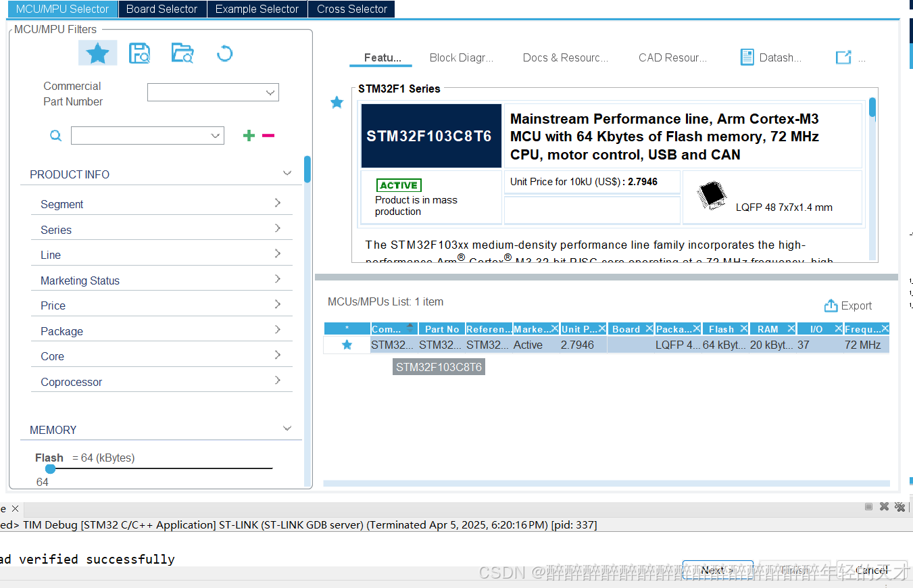Open the Datasheet document icon
This screenshot has height=588, width=913.
point(747,57)
